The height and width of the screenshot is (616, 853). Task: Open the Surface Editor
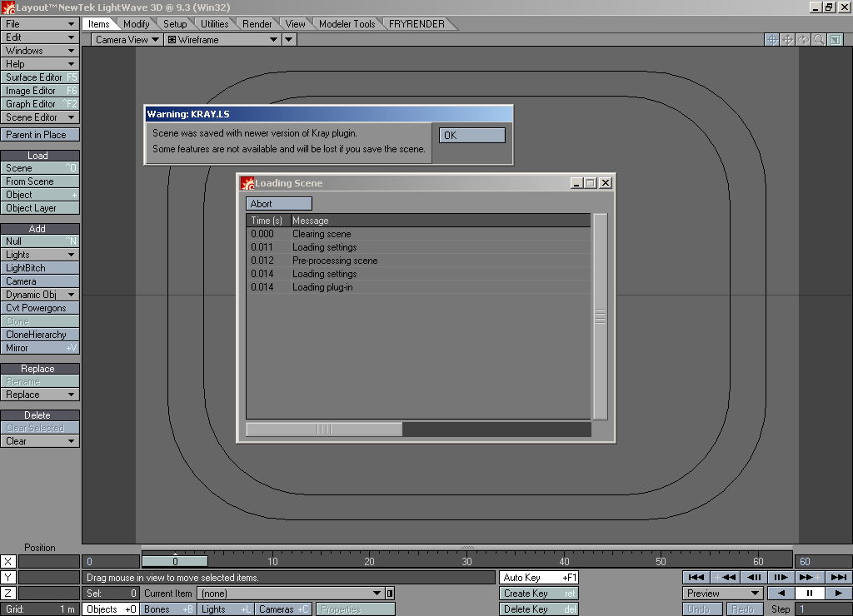point(40,77)
